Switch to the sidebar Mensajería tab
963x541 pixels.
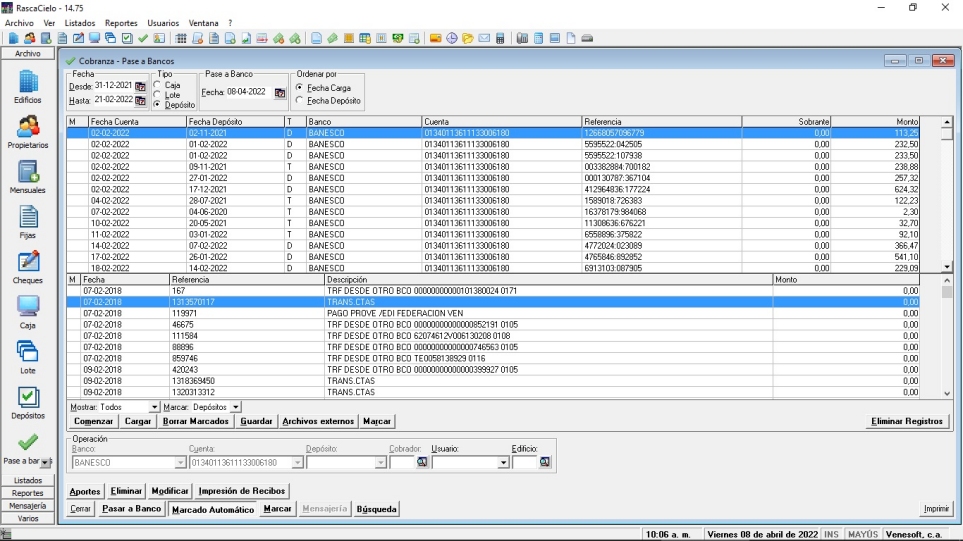28,506
